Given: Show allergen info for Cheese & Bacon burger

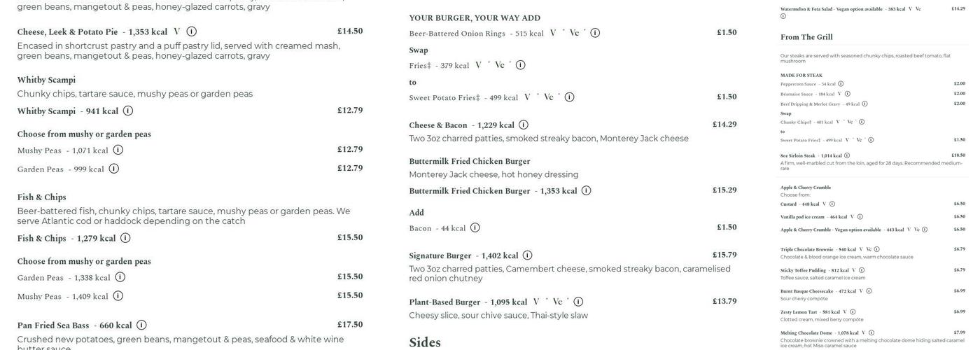Looking at the screenshot, I should coord(524,125).
